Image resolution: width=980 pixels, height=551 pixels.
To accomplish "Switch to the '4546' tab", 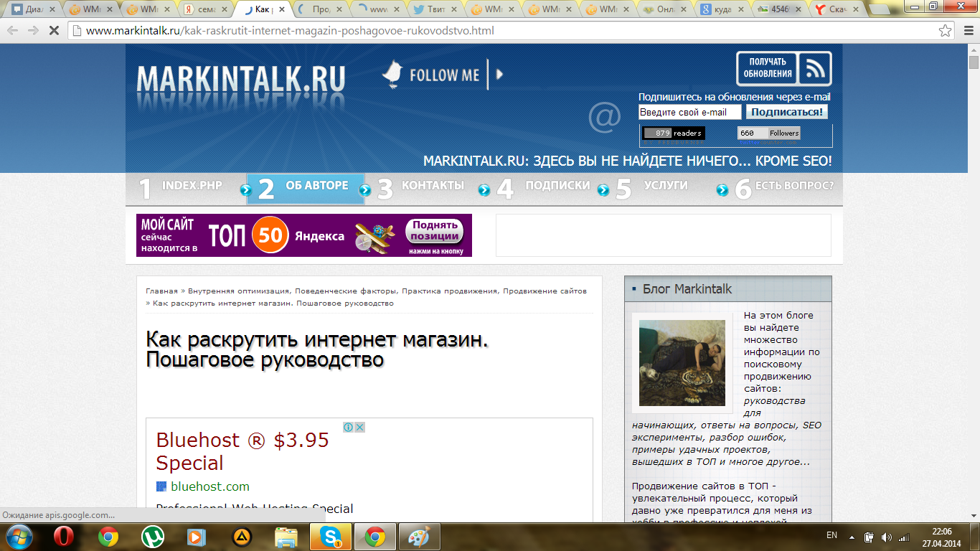I will [779, 9].
